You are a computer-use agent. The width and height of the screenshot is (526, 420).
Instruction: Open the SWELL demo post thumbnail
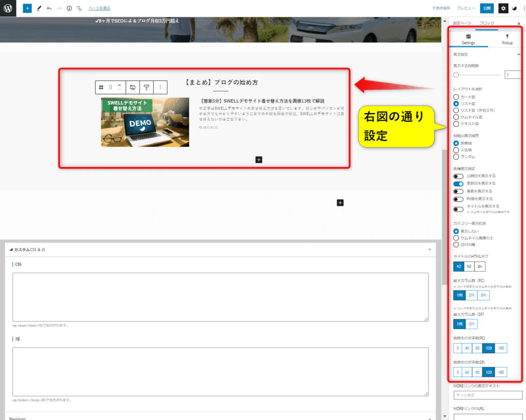[145, 122]
